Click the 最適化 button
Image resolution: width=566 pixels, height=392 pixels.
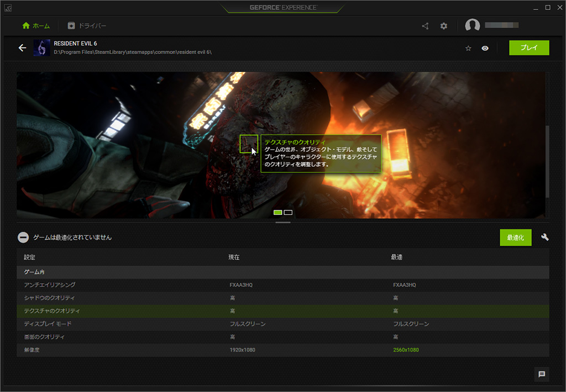tap(515, 237)
